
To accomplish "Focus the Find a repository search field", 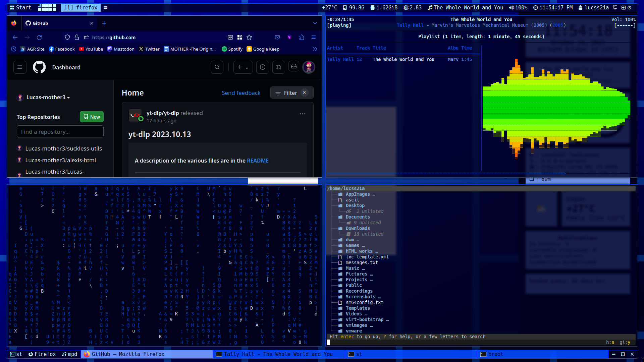I will coord(60,132).
